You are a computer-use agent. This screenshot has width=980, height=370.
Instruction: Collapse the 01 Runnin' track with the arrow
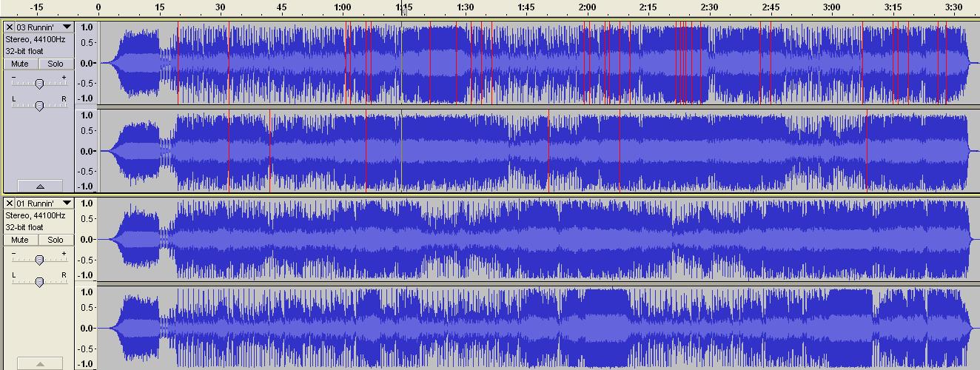[x=39, y=363]
